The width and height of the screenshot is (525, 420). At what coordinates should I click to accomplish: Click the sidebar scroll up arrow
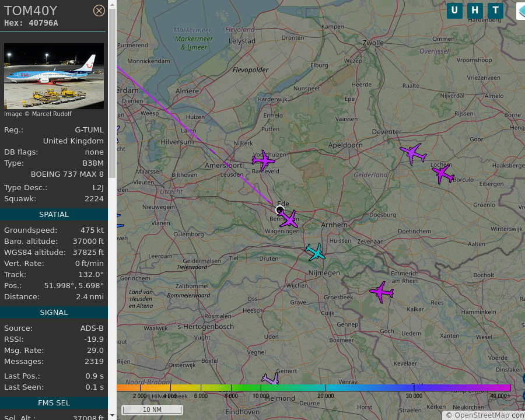[112, 4]
